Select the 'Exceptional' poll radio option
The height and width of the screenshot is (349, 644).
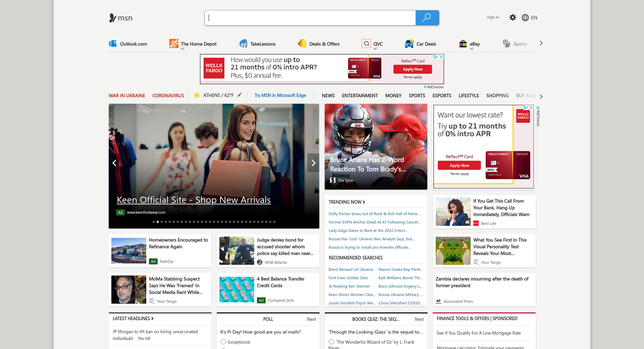[x=223, y=342]
